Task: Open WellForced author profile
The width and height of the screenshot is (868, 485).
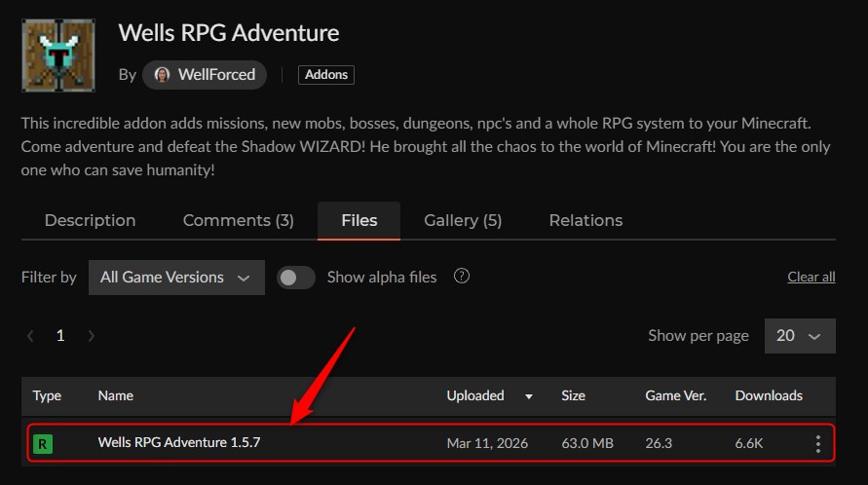Action: [205, 75]
